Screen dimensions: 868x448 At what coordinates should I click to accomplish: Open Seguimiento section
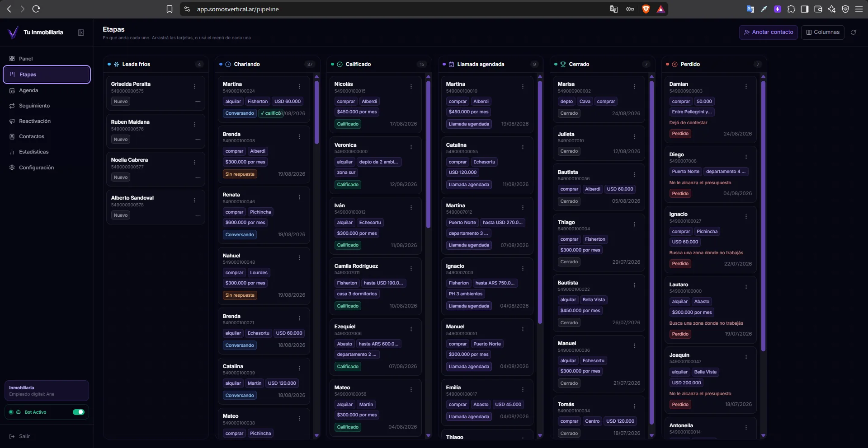point(47,106)
